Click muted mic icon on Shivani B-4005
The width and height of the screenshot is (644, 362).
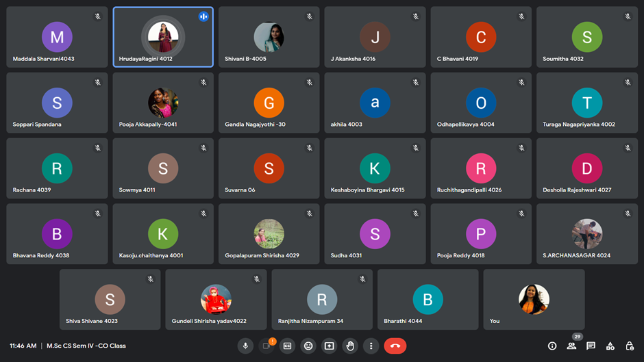click(309, 16)
